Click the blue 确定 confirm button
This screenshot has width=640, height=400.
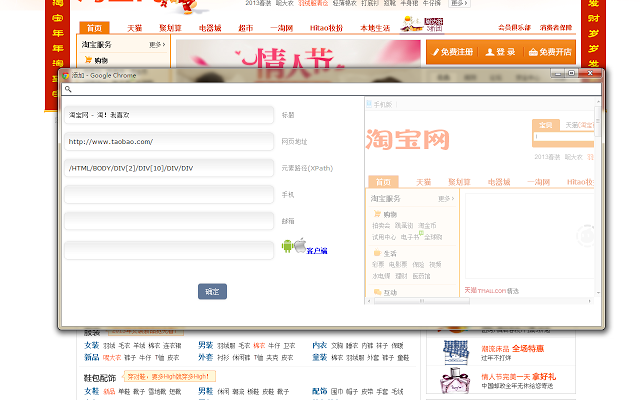[x=212, y=291]
